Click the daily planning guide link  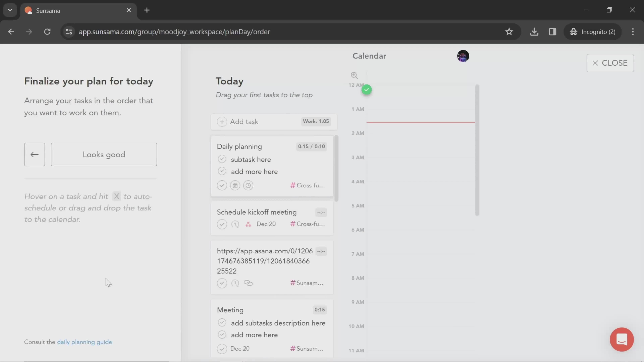[85, 342]
